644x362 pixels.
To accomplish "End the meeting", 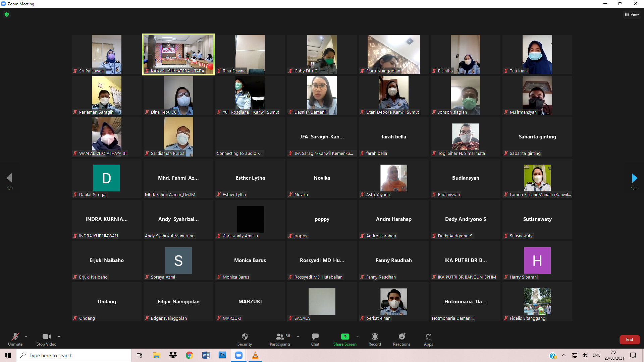I will [629, 340].
